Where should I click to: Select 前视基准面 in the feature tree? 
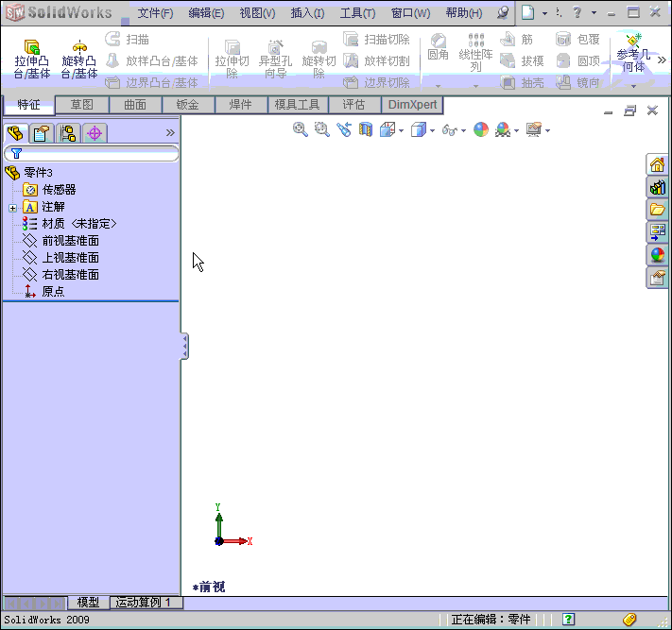point(61,241)
